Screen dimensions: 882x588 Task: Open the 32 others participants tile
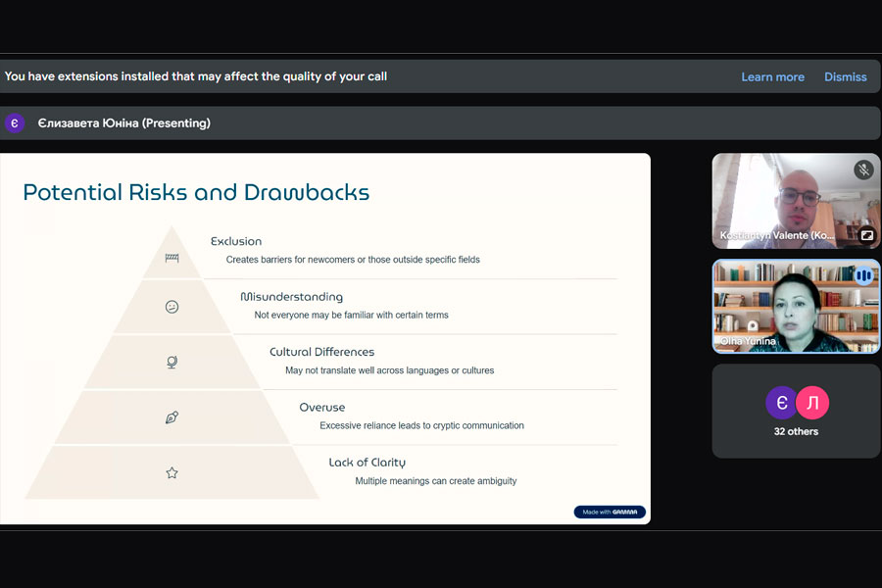click(796, 411)
